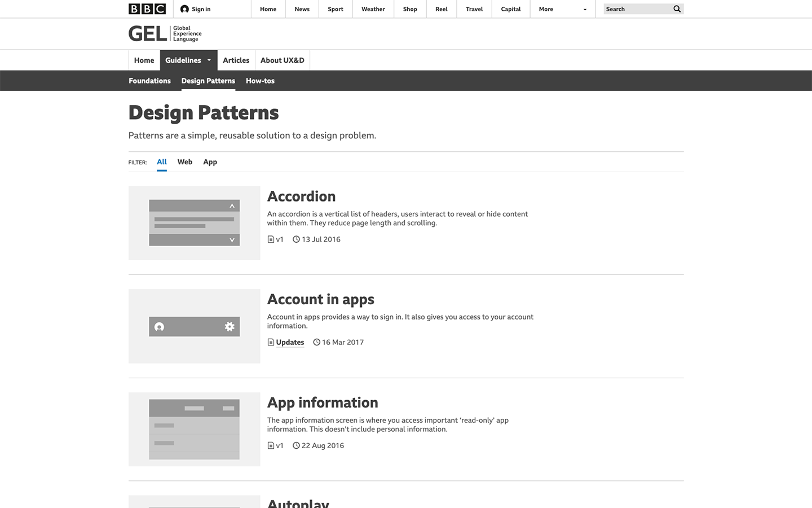The width and height of the screenshot is (812, 508).
Task: Click the 22 Aug 2016 date text
Action: pos(323,445)
